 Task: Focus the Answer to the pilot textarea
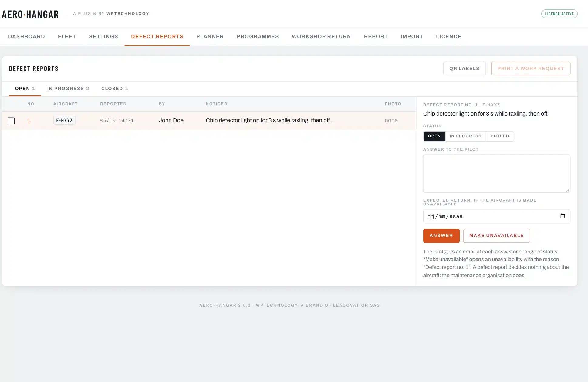(x=497, y=173)
